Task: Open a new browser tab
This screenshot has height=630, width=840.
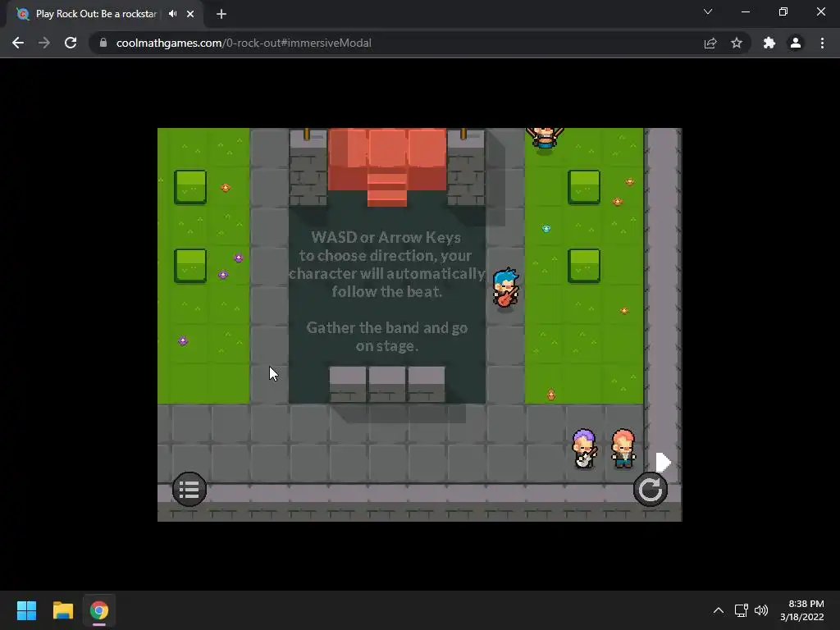Action: coord(221,14)
